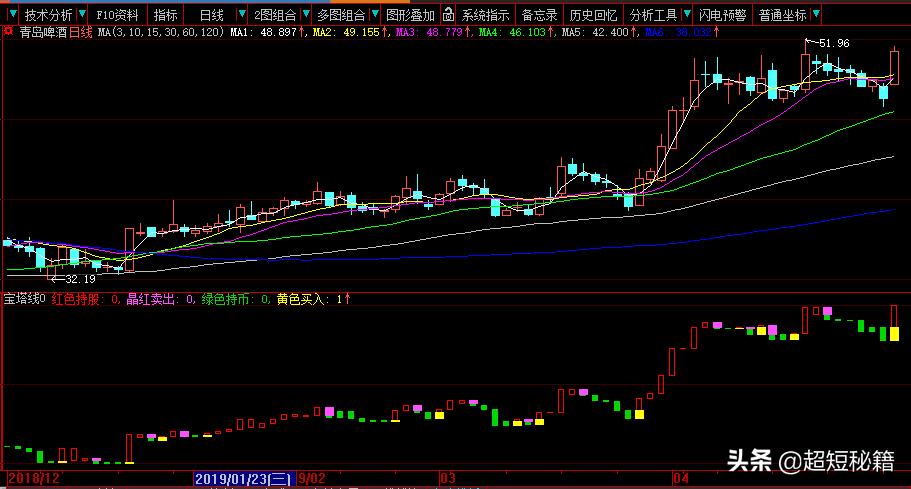Click the 历史回忆 button

coord(592,15)
